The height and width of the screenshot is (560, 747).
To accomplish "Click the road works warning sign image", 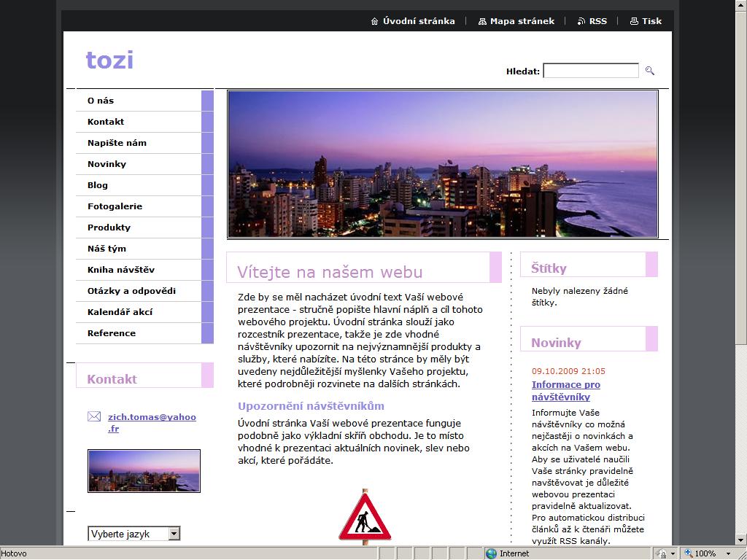I will click(365, 518).
